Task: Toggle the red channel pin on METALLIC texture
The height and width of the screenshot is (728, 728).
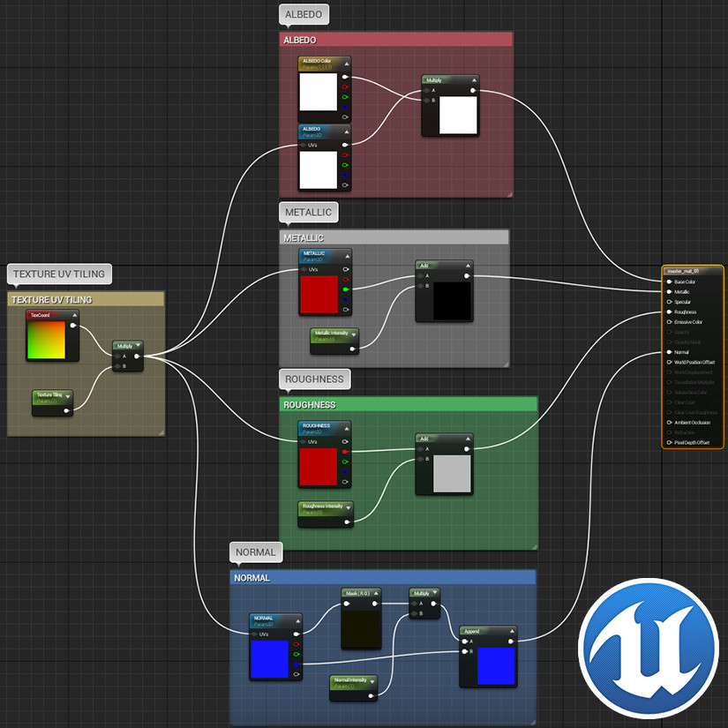Action: pos(345,279)
